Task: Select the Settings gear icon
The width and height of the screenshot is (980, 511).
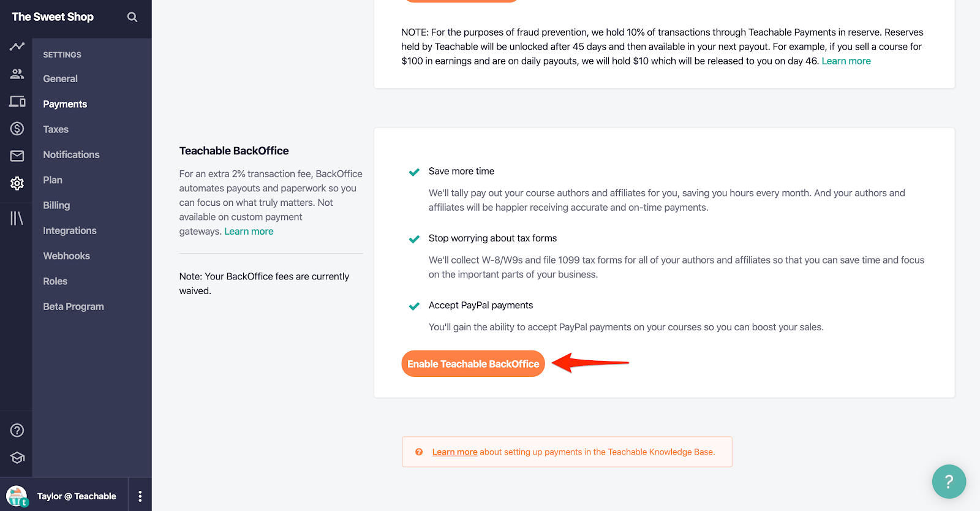Action: (x=16, y=183)
